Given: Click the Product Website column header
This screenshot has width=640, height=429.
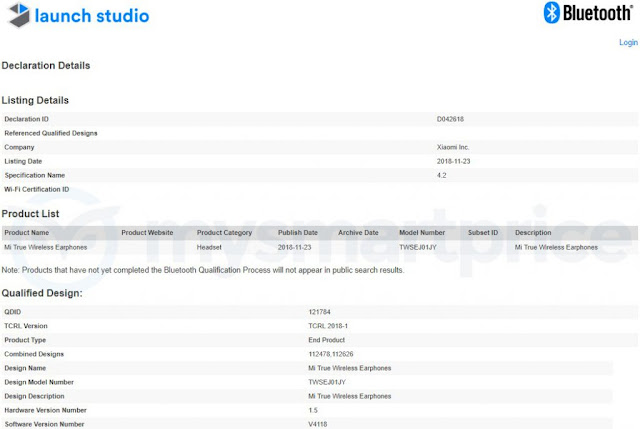Looking at the screenshot, I should [147, 233].
